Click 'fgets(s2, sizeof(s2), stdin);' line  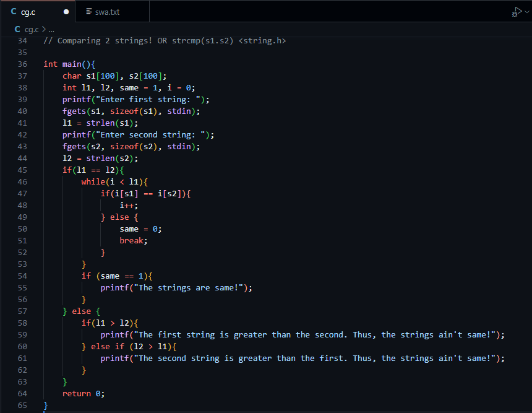pos(131,147)
